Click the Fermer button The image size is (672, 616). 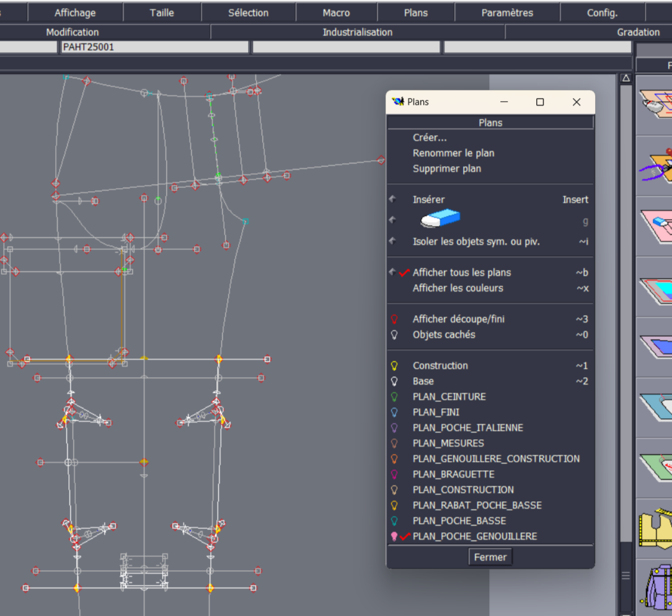(x=490, y=557)
